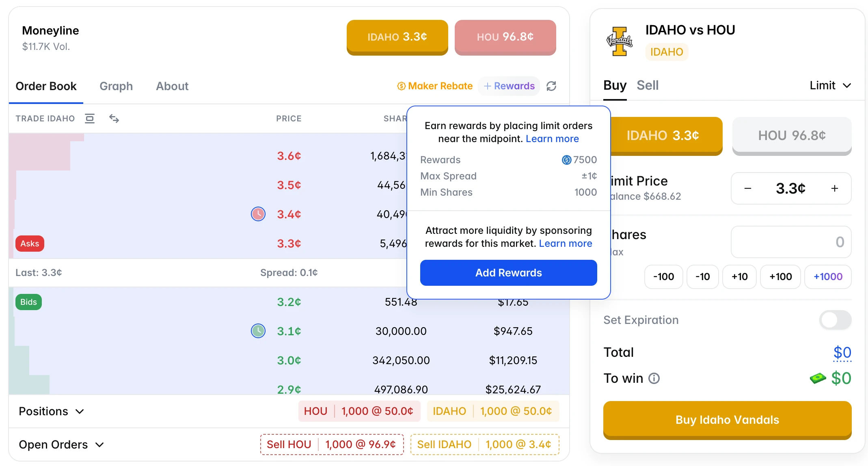The height and width of the screenshot is (466, 868).
Task: Click the Idaho Vandals team logo
Action: point(619,41)
